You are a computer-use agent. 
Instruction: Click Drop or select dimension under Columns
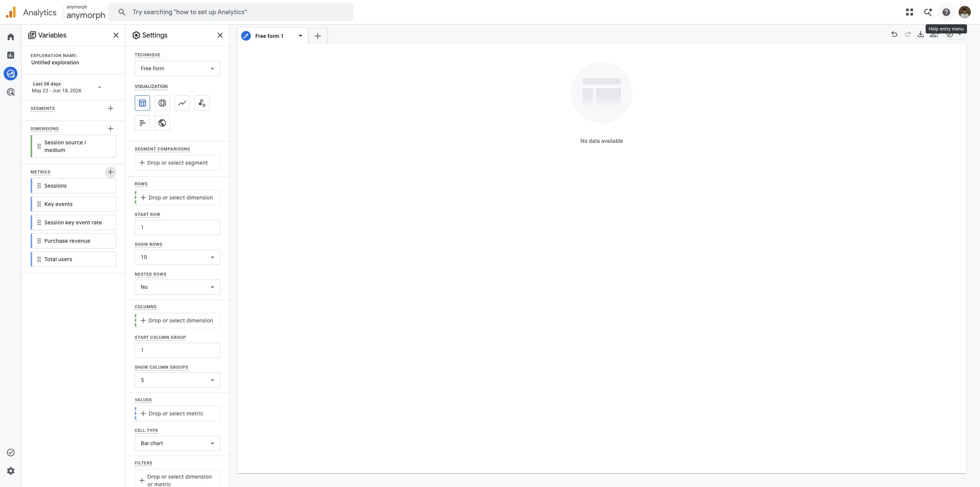pos(178,320)
